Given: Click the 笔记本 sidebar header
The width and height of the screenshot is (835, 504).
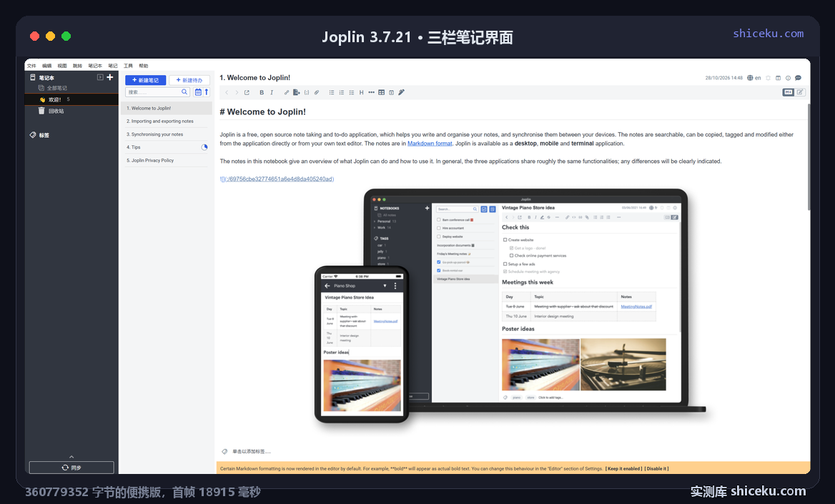Looking at the screenshot, I should [46, 78].
